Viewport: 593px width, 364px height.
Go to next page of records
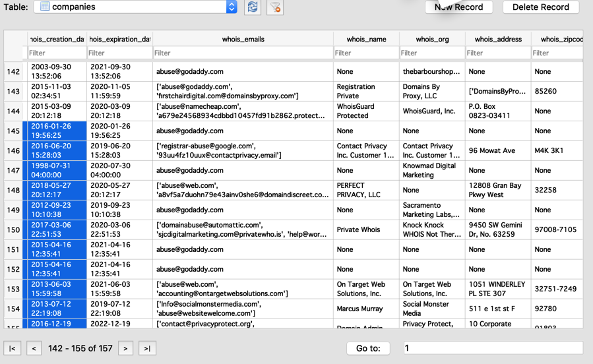tap(125, 348)
